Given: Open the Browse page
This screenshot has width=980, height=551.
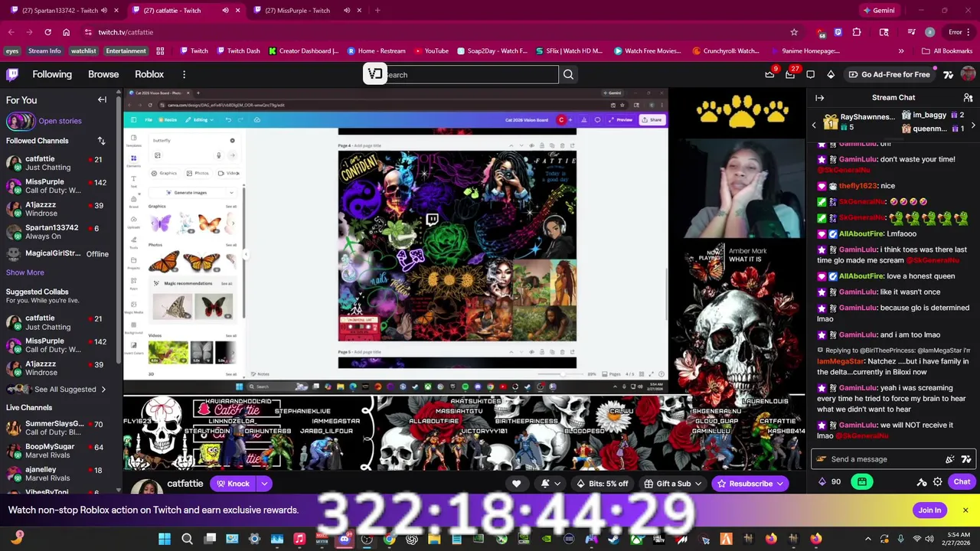Looking at the screenshot, I should point(103,74).
